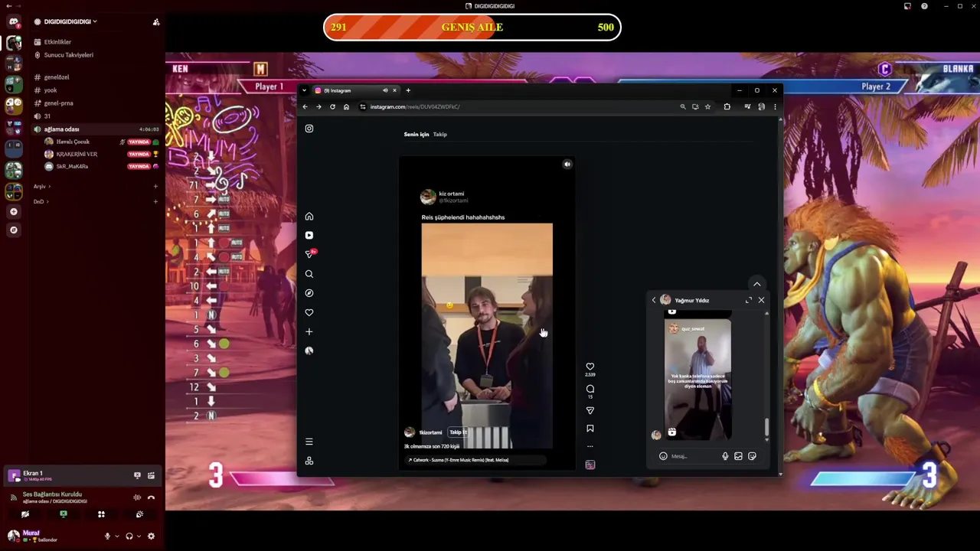Open the yook text channel
Image resolution: width=980 pixels, height=551 pixels.
[x=51, y=90]
